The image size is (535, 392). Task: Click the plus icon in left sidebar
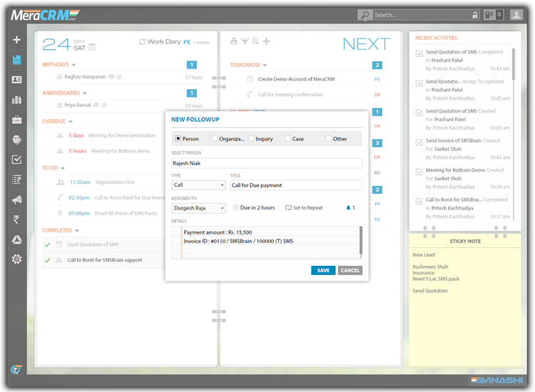16,40
